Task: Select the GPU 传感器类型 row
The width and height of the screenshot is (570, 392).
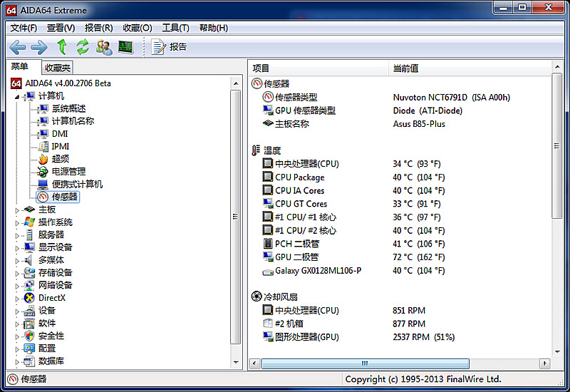Action: click(400, 110)
